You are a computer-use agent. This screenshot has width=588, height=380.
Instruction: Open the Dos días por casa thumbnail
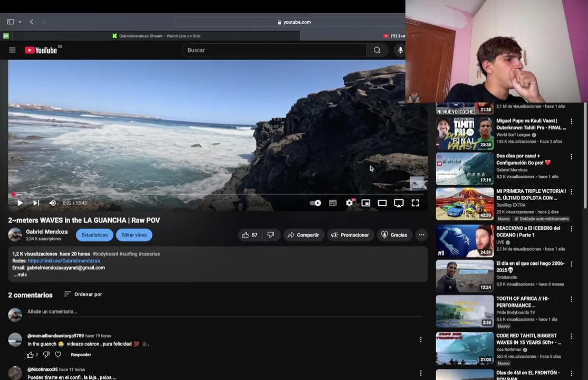(465, 169)
